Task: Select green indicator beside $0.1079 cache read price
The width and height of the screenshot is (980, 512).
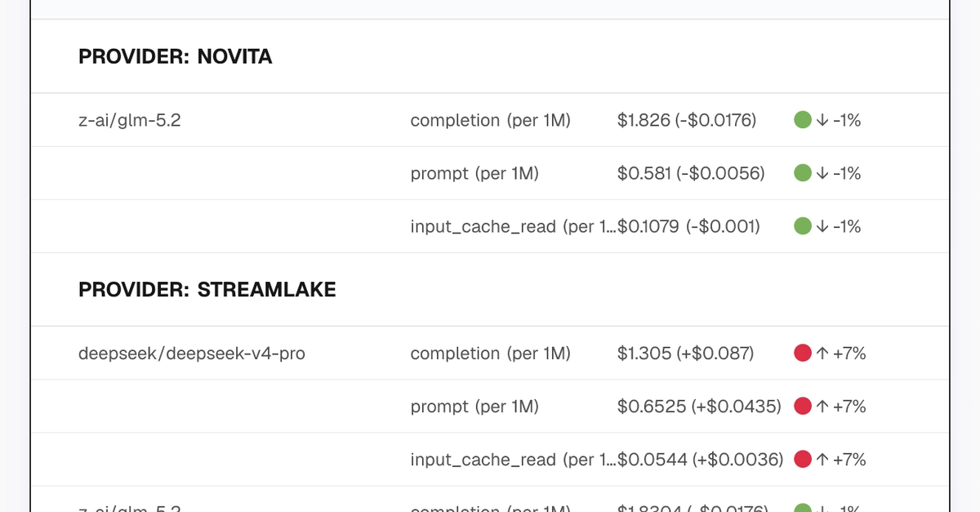Action: (802, 226)
